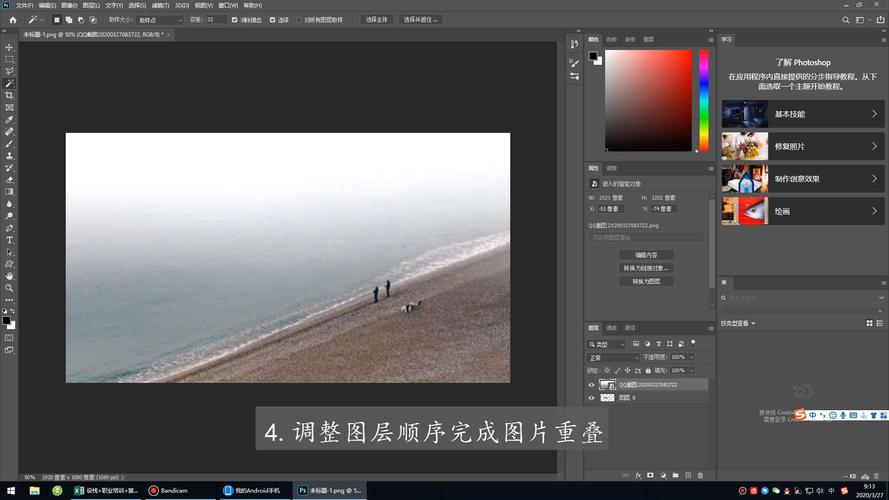Viewport: 889px width, 500px height.
Task: Open the 滤镜 (Filter) menu
Action: pyautogui.click(x=158, y=5)
